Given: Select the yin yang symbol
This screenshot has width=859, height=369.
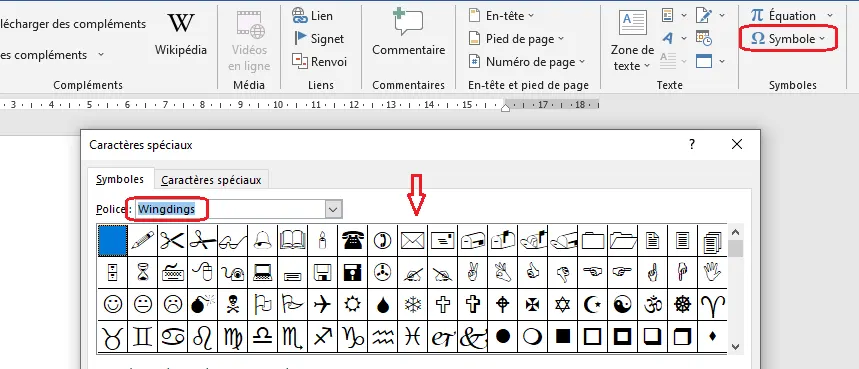Looking at the screenshot, I should pyautogui.click(x=622, y=304).
